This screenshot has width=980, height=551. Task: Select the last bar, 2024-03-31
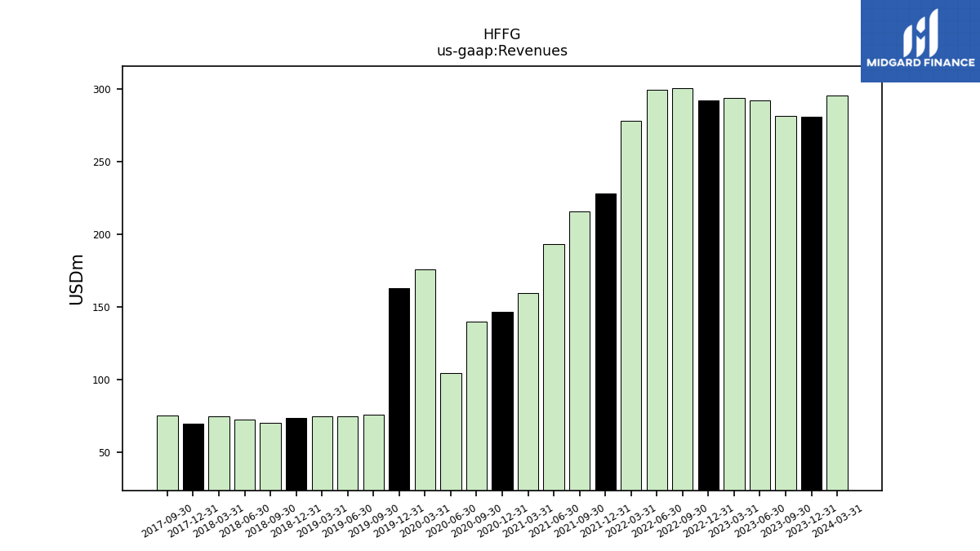coord(837,293)
